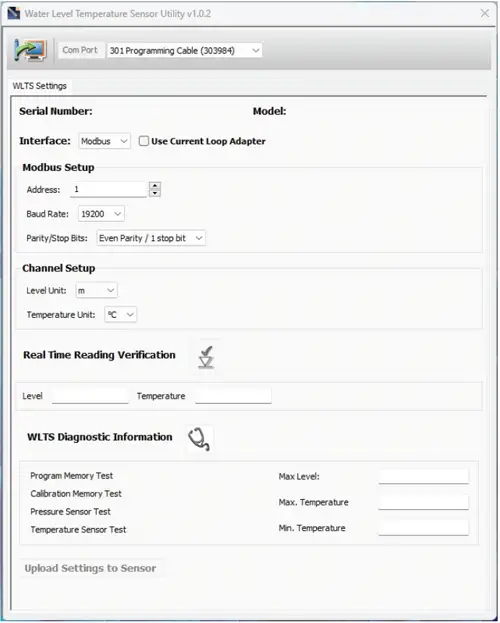Click the Max Level field

[423, 476]
